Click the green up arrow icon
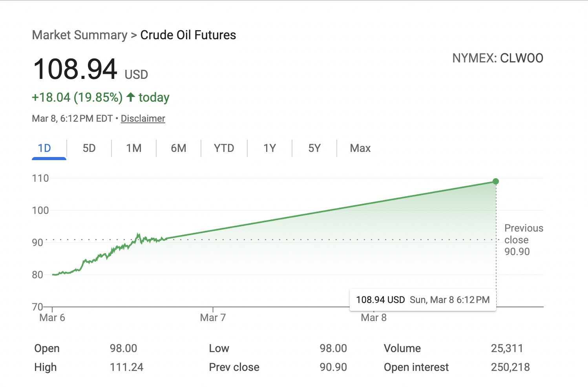Viewport: 588px width, 387px height. [x=131, y=97]
